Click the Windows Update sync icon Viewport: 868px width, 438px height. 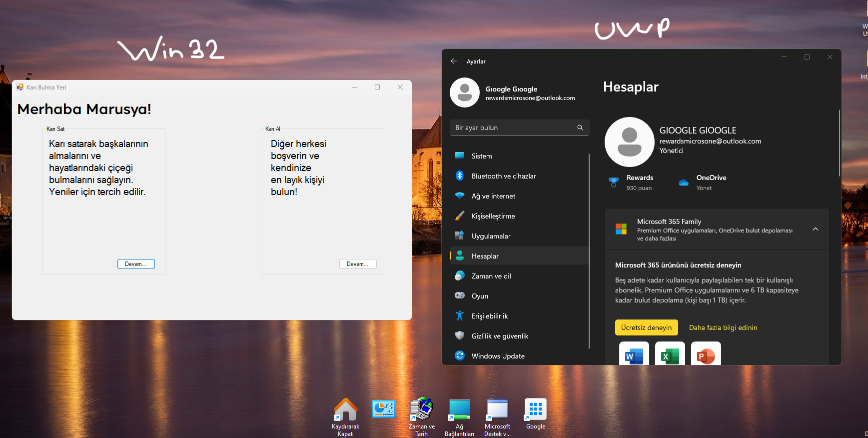(x=460, y=355)
